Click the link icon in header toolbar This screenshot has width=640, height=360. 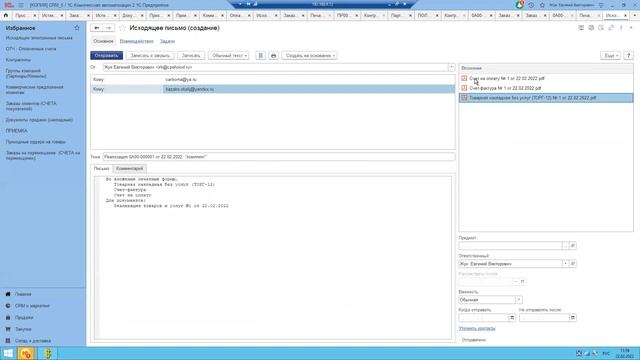click(x=611, y=28)
